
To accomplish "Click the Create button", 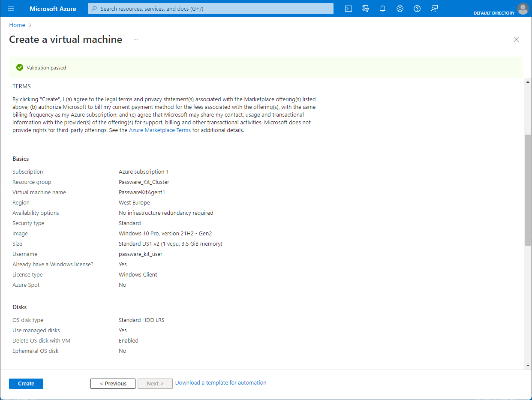I will (26, 384).
